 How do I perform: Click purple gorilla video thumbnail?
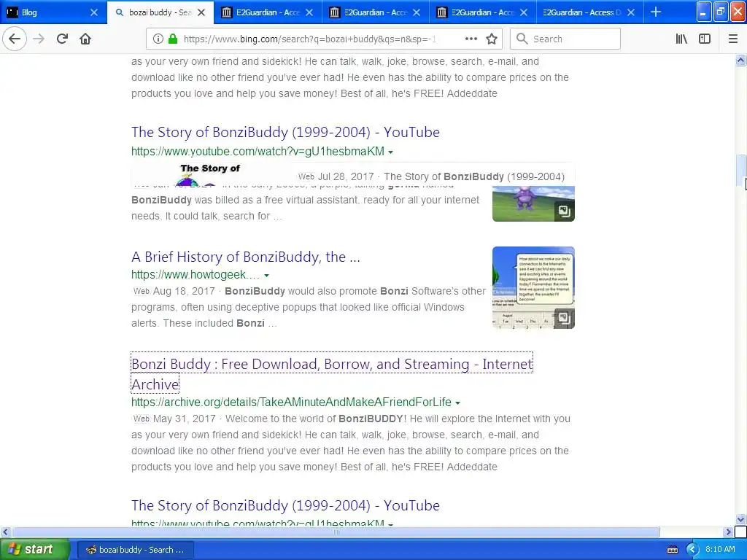pos(533,204)
